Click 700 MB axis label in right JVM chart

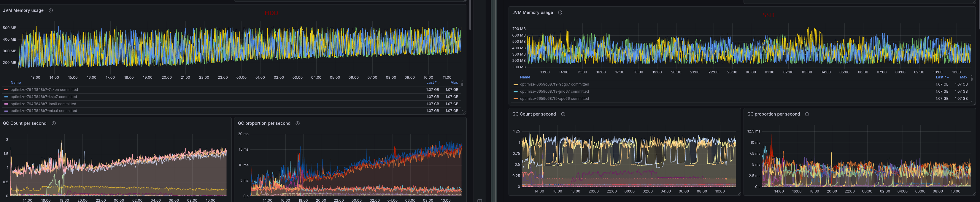[x=519, y=29]
